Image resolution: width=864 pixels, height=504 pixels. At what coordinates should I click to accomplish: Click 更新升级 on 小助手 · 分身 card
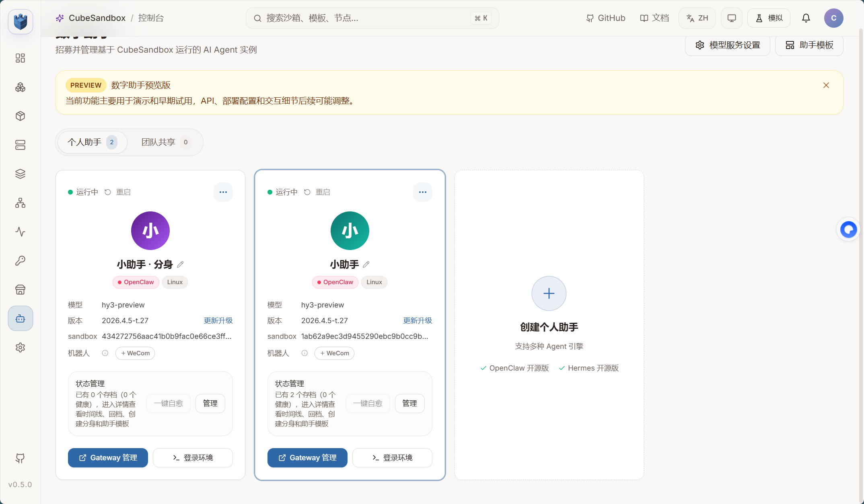pyautogui.click(x=218, y=321)
